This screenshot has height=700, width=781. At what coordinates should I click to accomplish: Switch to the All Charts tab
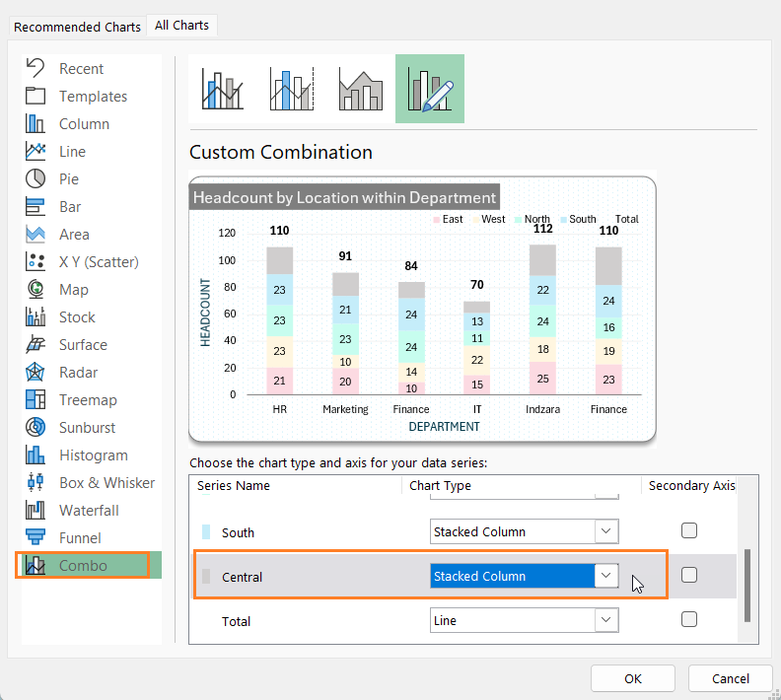click(x=181, y=25)
